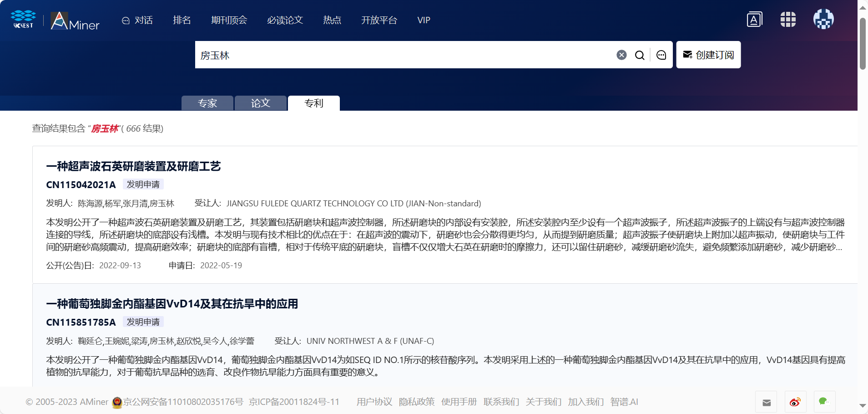Click the user avatar icon
Screen dimensions: 868x414
[x=823, y=20]
